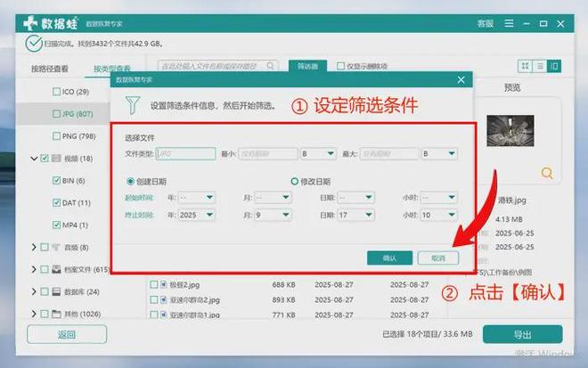The image size is (588, 368).
Task: Click the search magnifier in search box
Action: click(x=270, y=66)
